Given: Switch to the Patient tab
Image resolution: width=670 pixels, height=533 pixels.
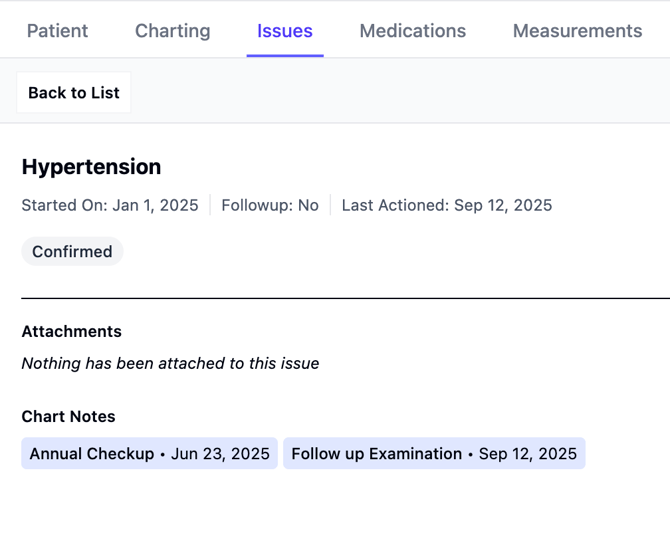Looking at the screenshot, I should [57, 31].
